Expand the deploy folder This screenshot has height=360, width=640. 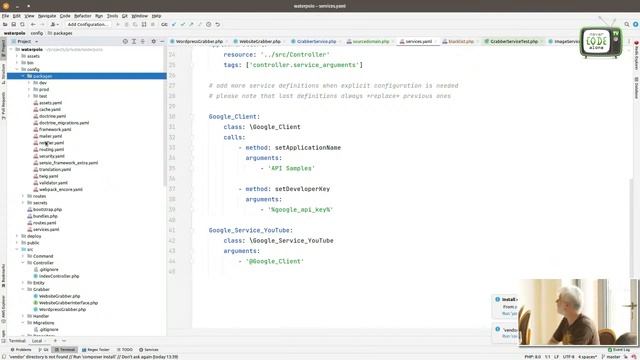click(x=17, y=236)
